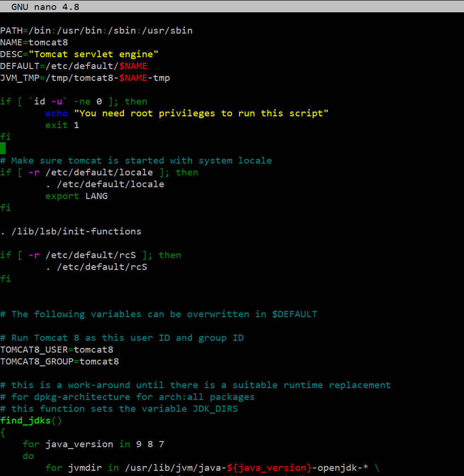Click the TOMCAT8_USER=tomcat8 line
464x476 pixels.
[57, 350]
